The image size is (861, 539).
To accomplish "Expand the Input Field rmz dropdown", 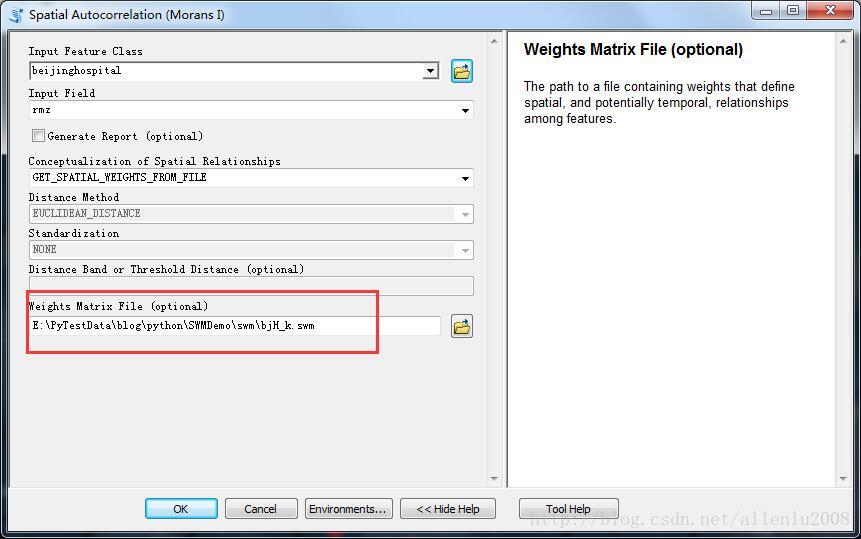I will click(465, 110).
